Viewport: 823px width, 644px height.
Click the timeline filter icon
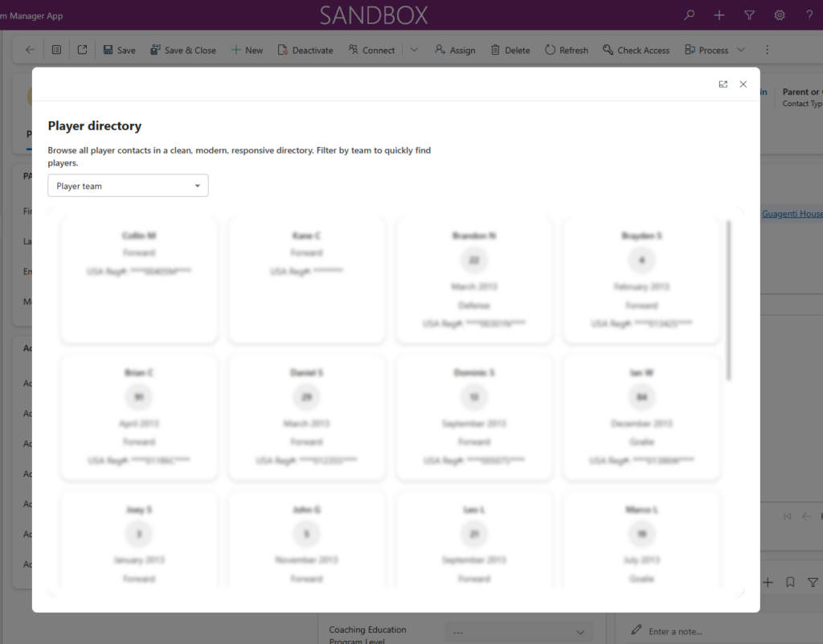coord(813,582)
